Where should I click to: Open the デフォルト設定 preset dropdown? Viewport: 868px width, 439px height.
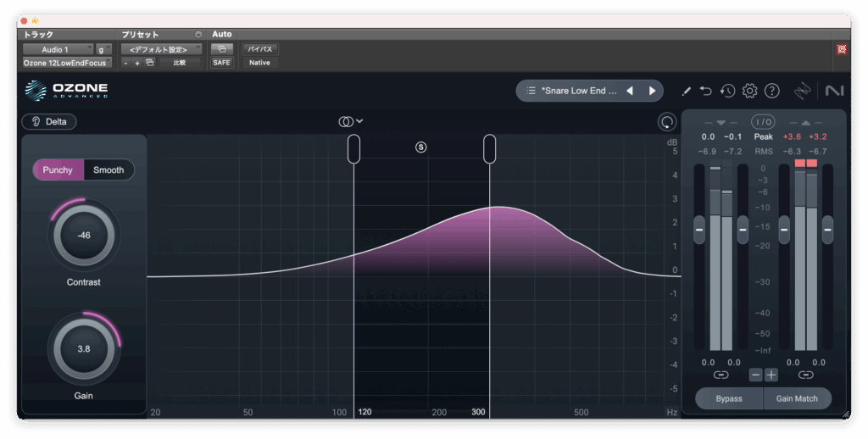point(160,49)
